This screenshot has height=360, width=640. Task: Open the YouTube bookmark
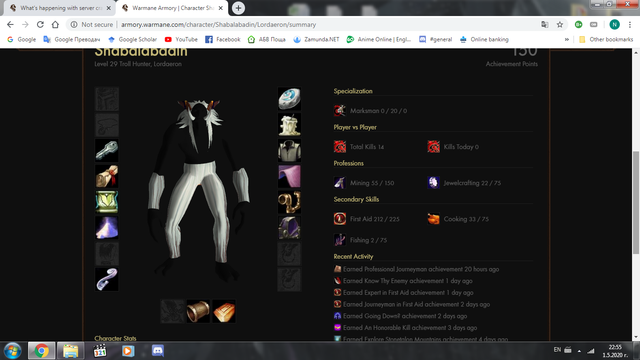181,40
